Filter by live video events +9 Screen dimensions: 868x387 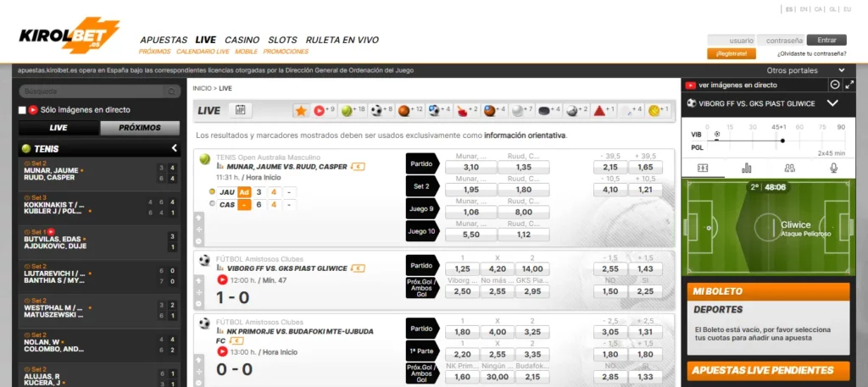324,111
